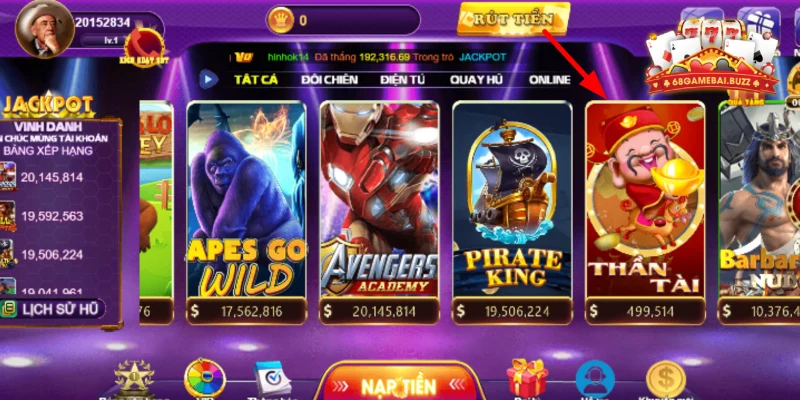Screen dimensions: 800x400
Task: Open the calendar checklist icon
Action: pos(273,378)
